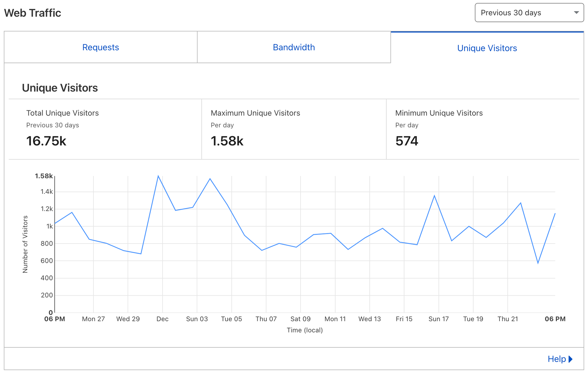Click the Web Traffic heading
The height and width of the screenshot is (375, 588).
(x=33, y=13)
